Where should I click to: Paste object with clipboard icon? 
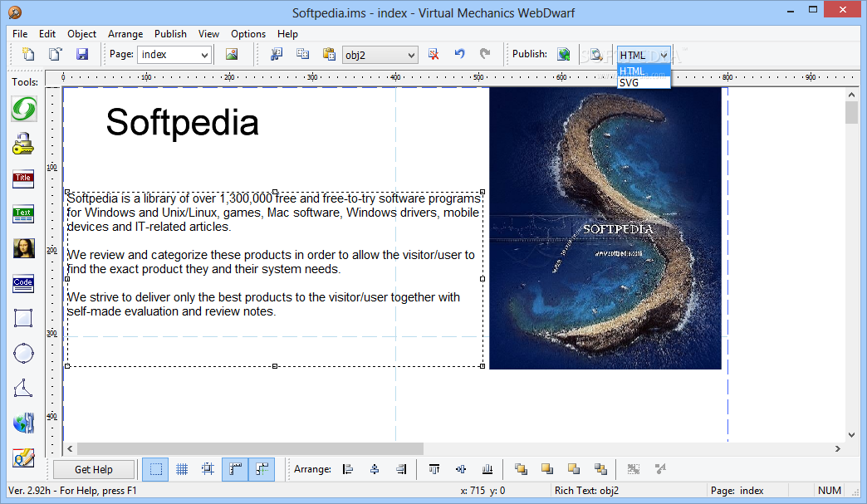click(329, 54)
